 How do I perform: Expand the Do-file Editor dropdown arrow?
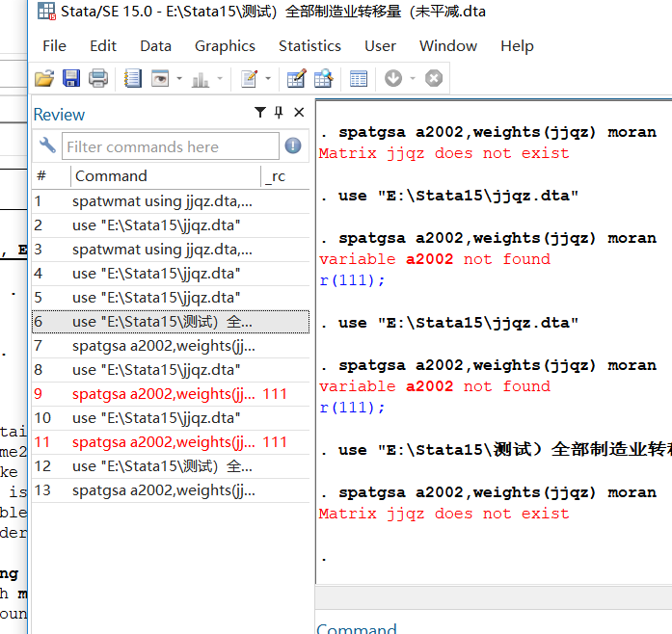pos(268,79)
